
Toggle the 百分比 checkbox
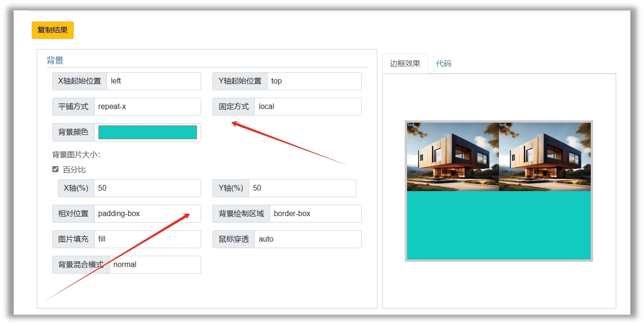tap(56, 169)
